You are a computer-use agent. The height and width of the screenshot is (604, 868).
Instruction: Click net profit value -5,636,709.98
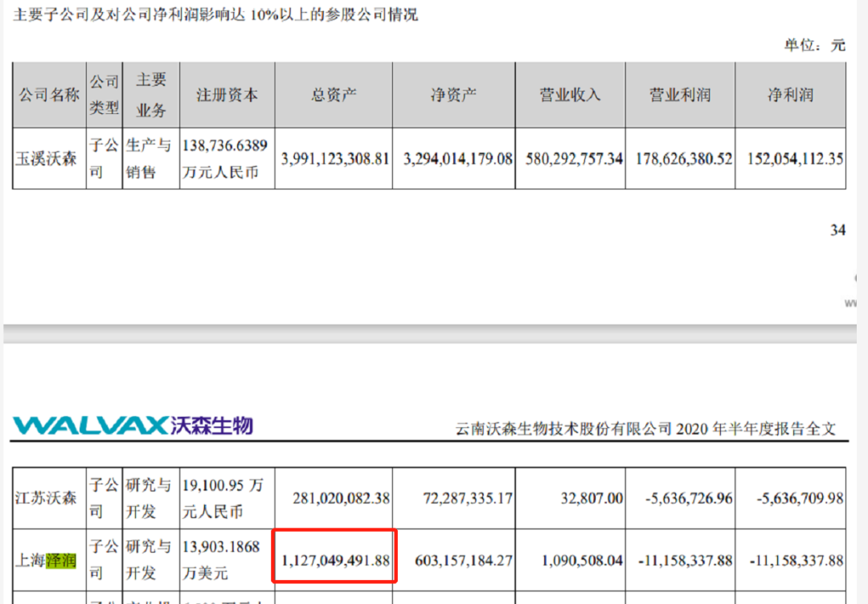800,498
